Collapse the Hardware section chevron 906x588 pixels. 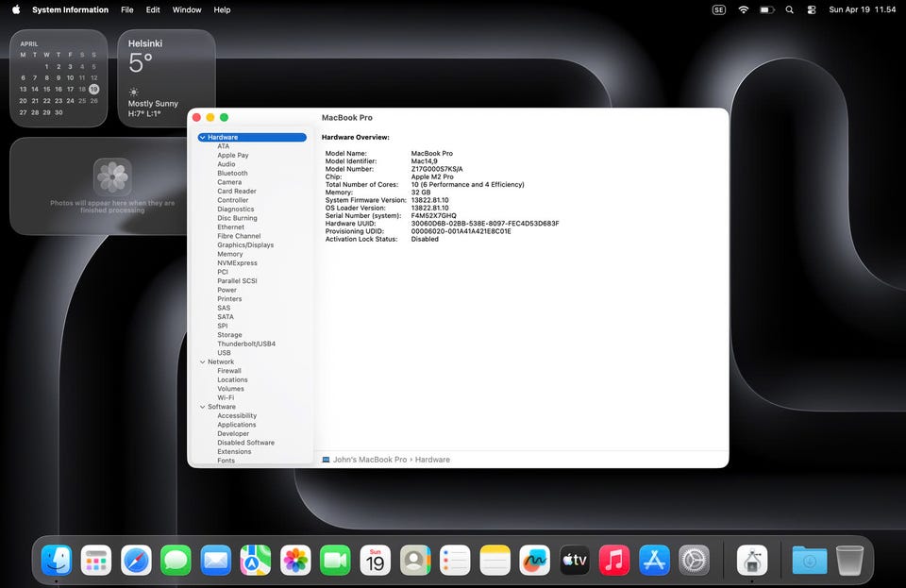coord(202,138)
